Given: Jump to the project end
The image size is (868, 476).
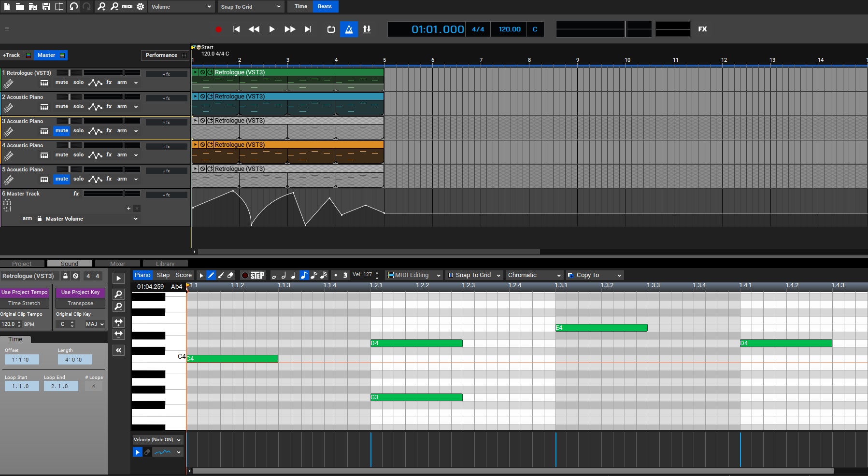Looking at the screenshot, I should [308, 29].
